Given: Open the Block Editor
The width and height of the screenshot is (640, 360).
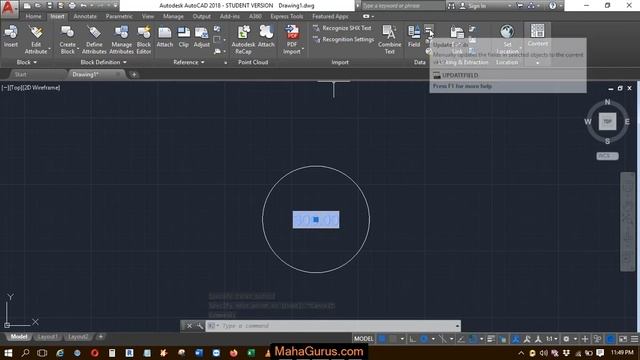Looking at the screenshot, I should pyautogui.click(x=144, y=39).
